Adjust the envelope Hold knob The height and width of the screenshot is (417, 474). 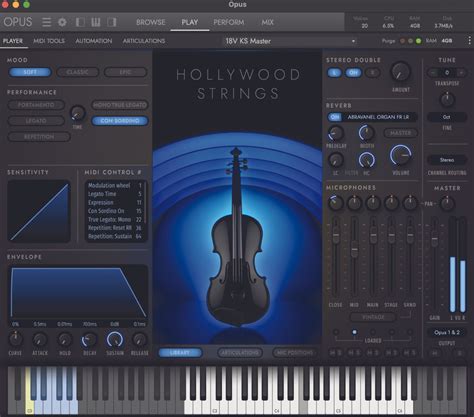tap(65, 340)
